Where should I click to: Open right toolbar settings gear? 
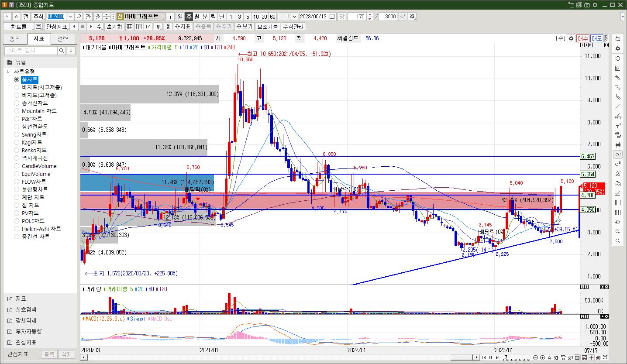[x=617, y=48]
